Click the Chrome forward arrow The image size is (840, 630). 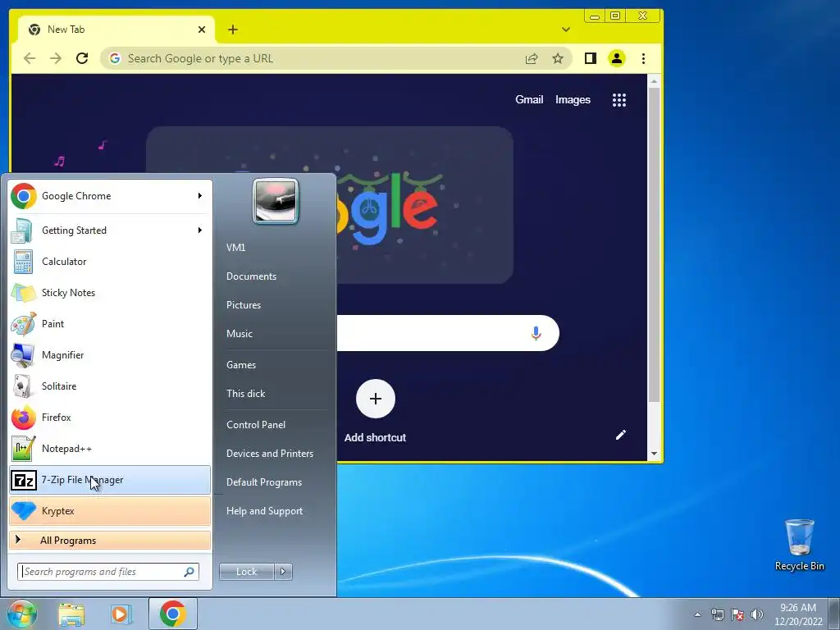click(x=56, y=58)
